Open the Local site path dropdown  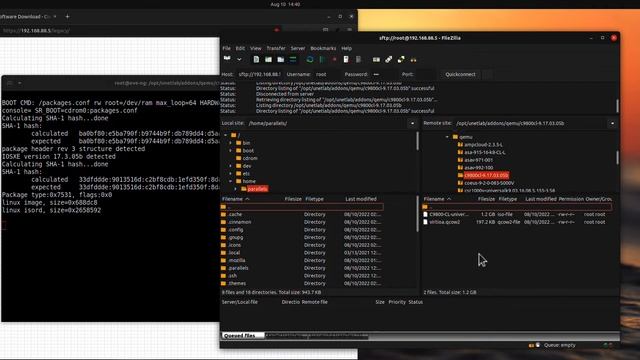(412, 123)
